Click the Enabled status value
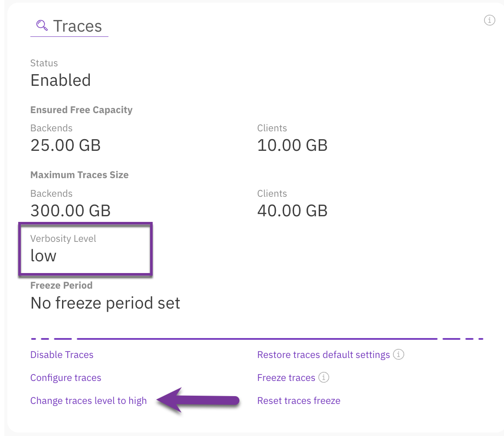Viewport: 504px width, 436px height. point(61,80)
